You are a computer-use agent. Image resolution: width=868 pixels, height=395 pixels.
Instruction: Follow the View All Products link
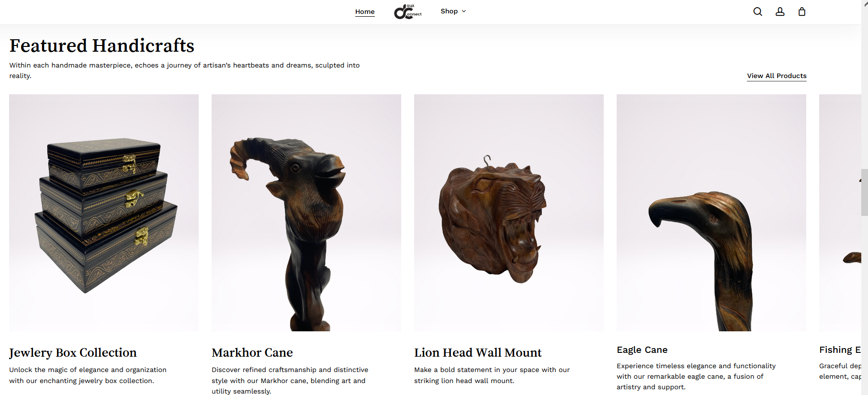[777, 76]
